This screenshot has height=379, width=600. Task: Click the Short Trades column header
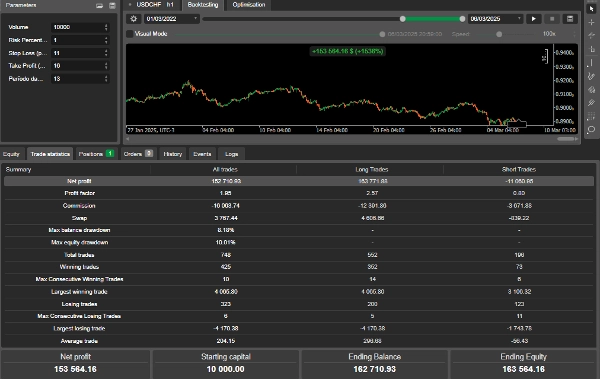(519, 169)
